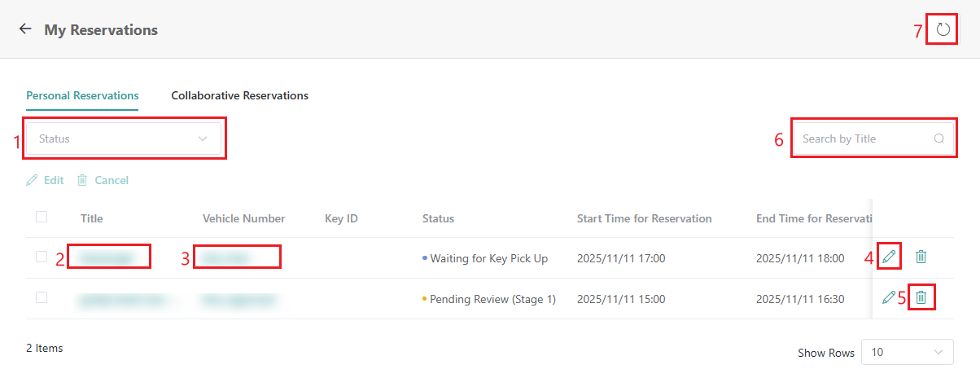Switch to the Collaborative Reservations tab
Viewport: 980px width, 378px height.
click(239, 95)
